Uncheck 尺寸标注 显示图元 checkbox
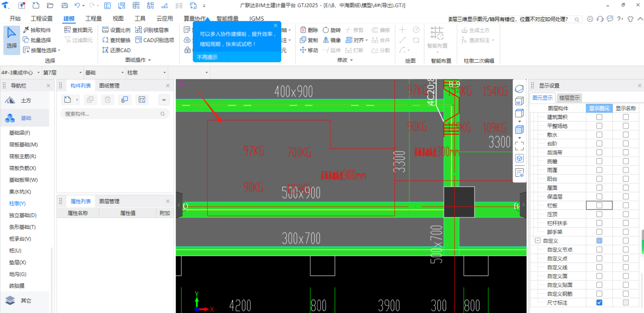644x313 pixels. click(x=599, y=303)
